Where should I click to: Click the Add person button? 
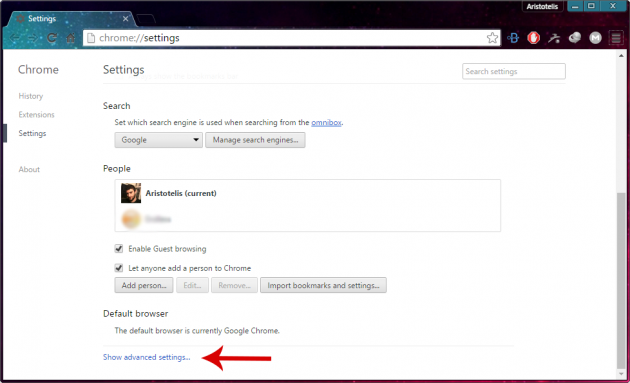coord(144,285)
